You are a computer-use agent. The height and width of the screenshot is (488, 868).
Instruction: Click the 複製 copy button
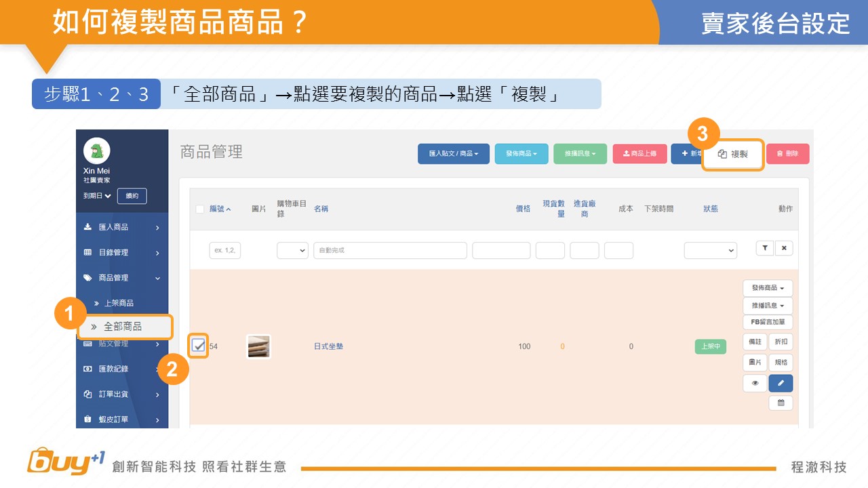pos(733,155)
